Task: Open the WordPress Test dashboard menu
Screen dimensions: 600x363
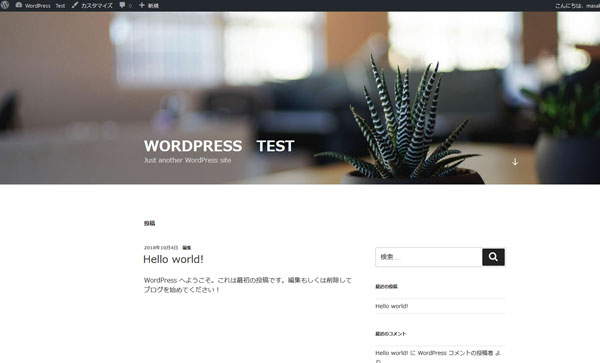Action: (40, 5)
